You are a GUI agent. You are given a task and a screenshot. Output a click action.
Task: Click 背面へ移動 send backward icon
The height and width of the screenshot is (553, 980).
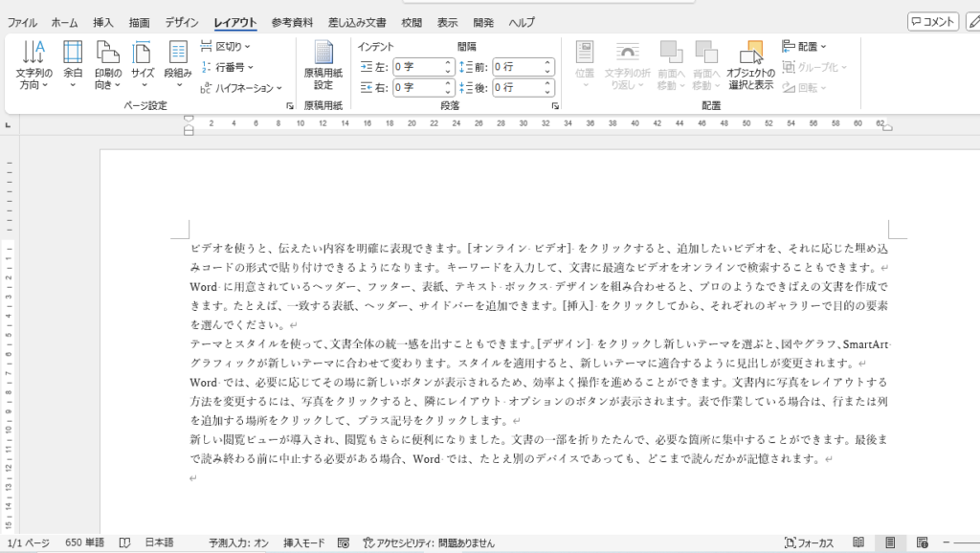click(x=706, y=53)
